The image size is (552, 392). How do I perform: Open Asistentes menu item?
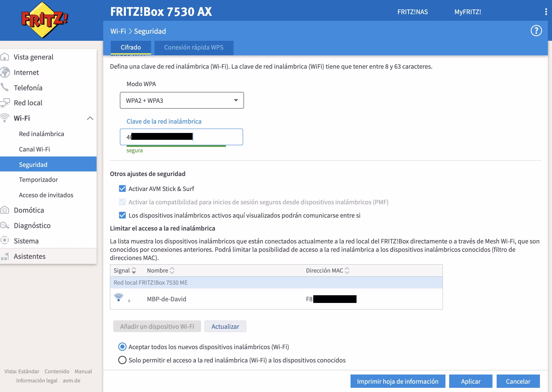pos(30,256)
